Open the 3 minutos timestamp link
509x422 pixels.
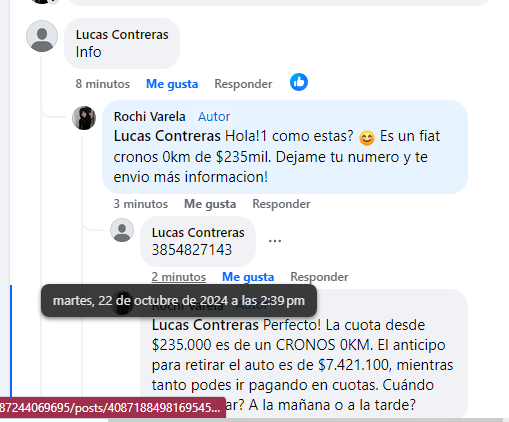141,204
